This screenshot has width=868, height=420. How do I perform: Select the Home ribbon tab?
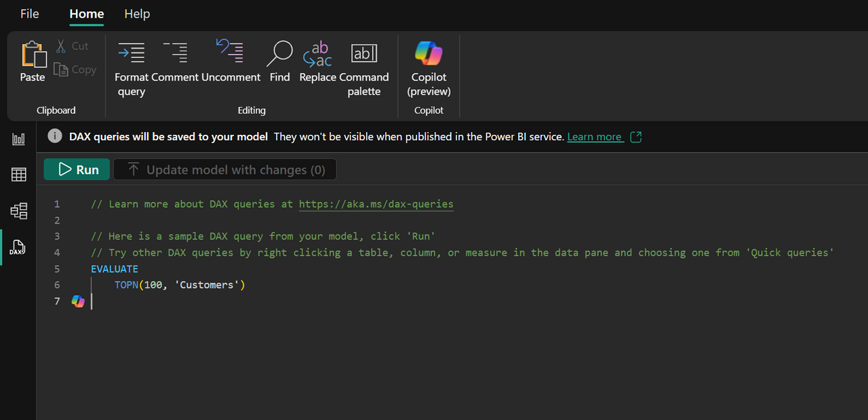87,14
